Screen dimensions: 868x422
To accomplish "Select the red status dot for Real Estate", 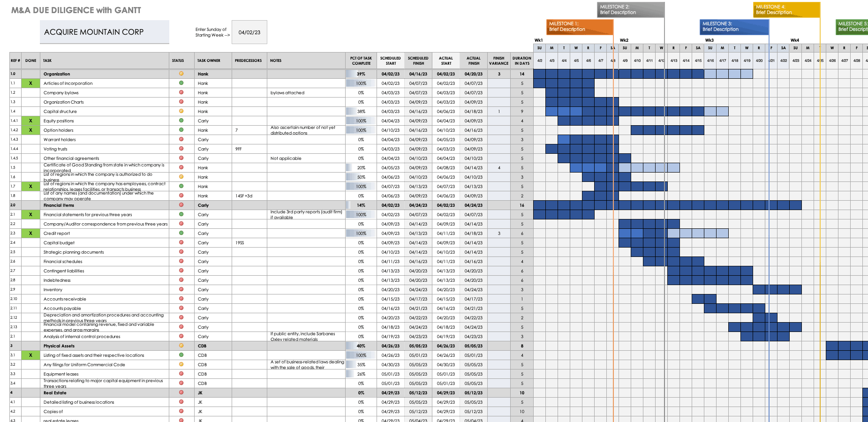I will coord(181,392).
